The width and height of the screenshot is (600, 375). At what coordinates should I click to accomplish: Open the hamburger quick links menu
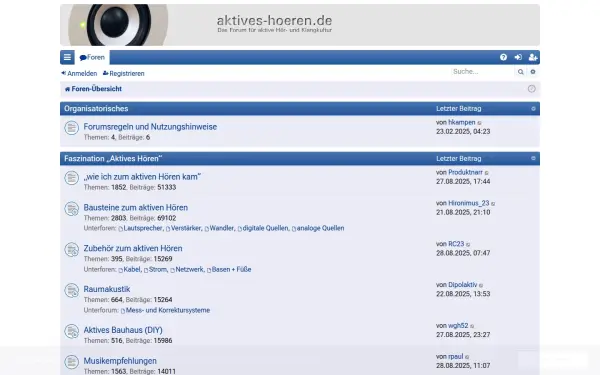pyautogui.click(x=67, y=57)
